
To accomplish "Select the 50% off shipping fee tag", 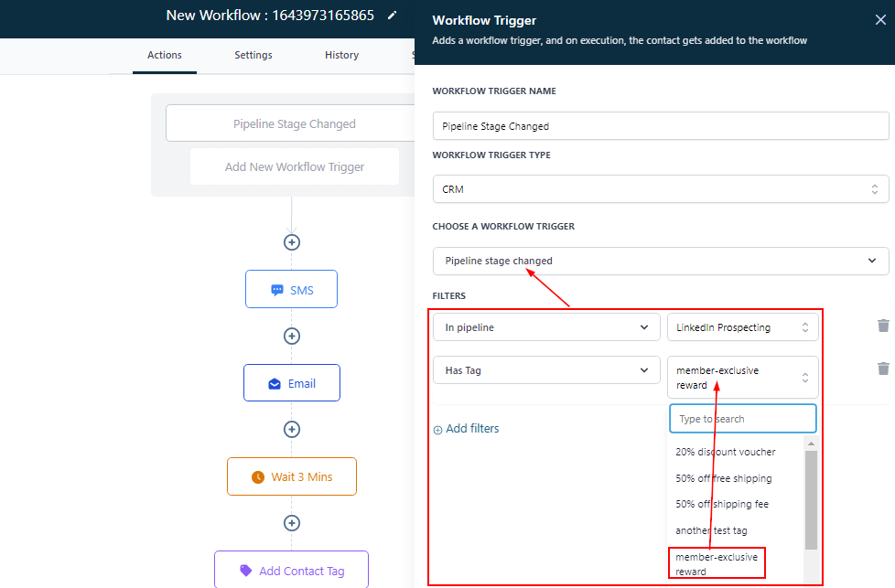I will pos(722,504).
